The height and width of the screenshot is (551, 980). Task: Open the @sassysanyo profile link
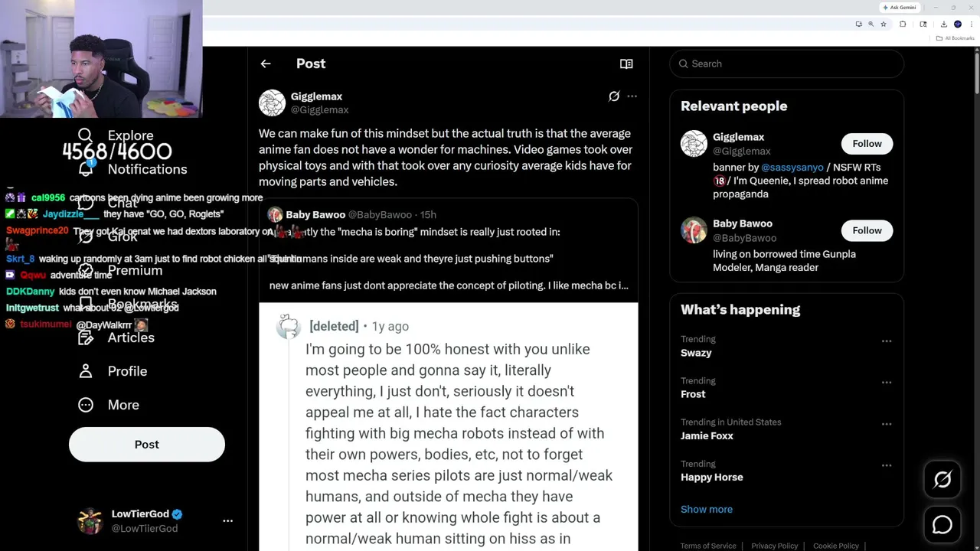[x=792, y=167]
